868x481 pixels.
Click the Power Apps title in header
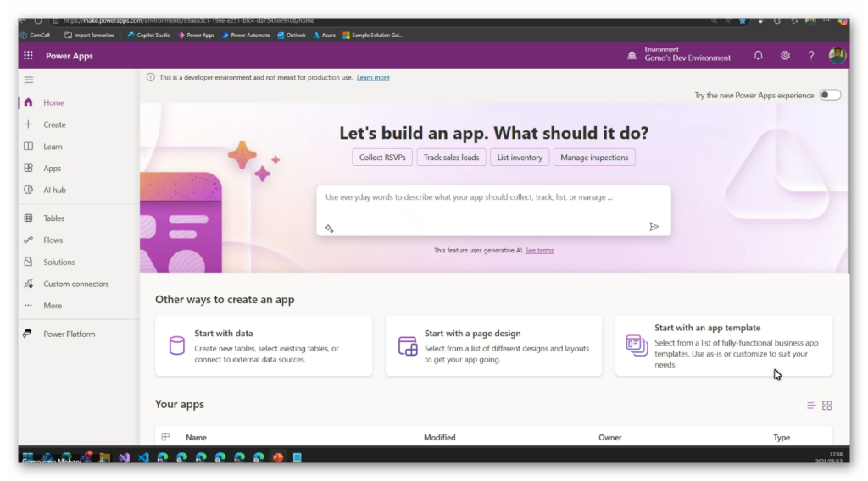coord(70,56)
